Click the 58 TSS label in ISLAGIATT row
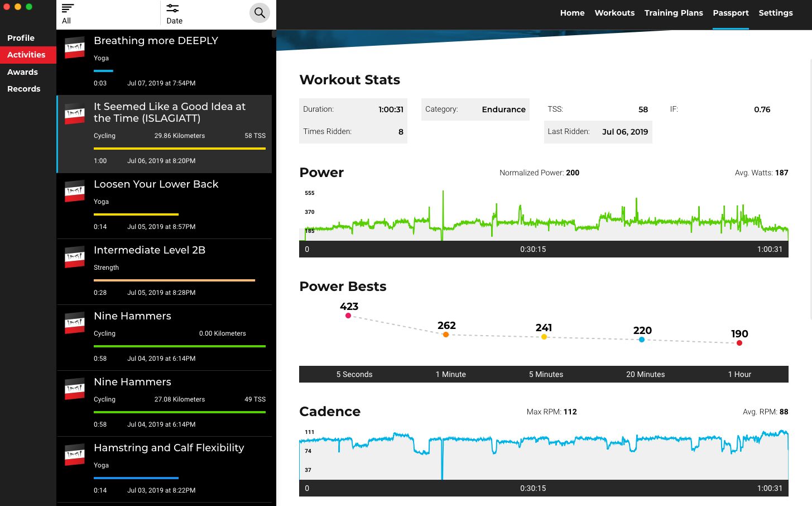The image size is (812, 506). 255,136
